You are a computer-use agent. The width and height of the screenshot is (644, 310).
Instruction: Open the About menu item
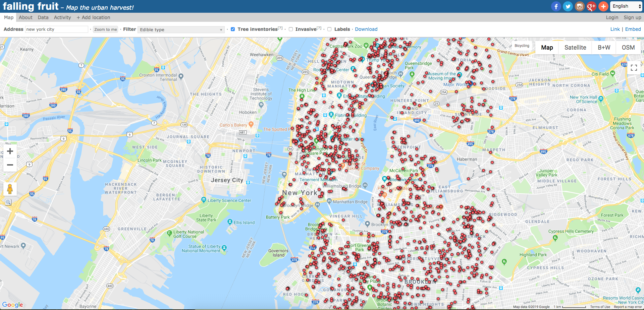tap(25, 17)
